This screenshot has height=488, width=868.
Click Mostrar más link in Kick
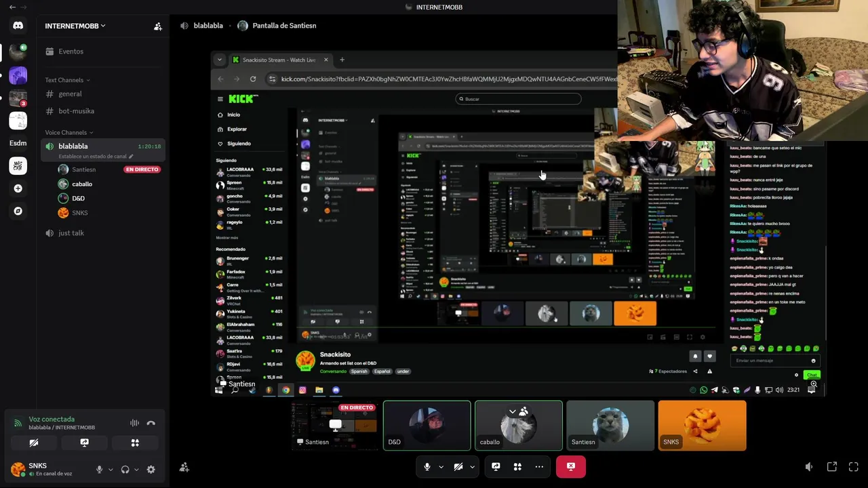point(227,237)
